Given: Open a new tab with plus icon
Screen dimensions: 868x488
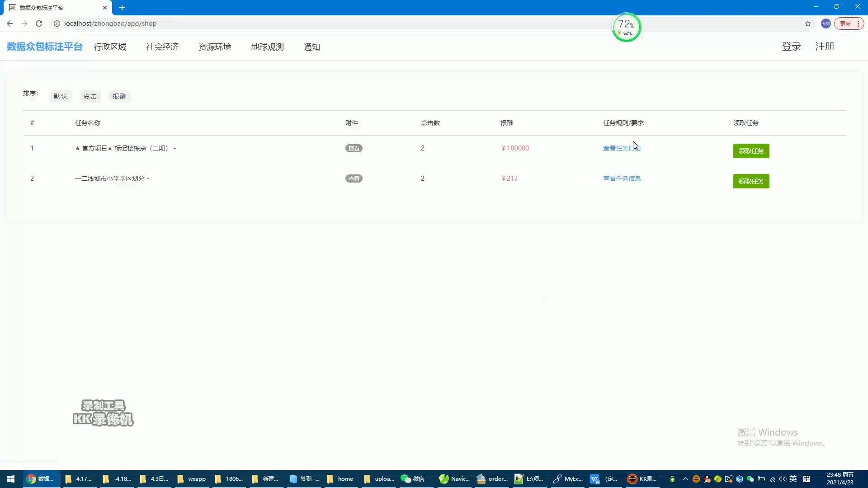Looking at the screenshot, I should (x=122, y=8).
